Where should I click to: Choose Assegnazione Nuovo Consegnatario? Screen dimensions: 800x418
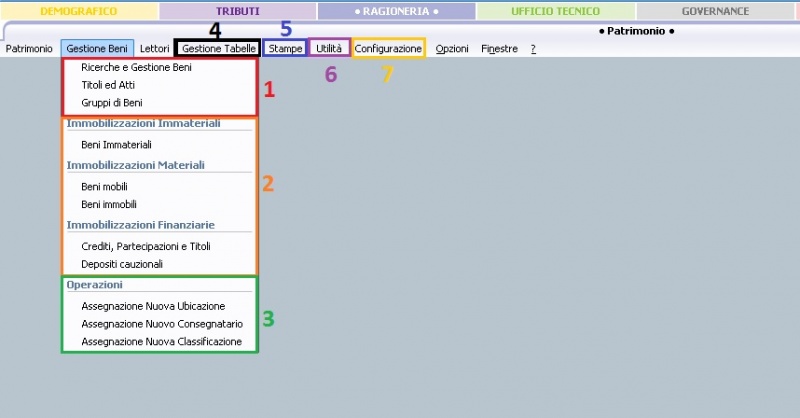(x=162, y=324)
